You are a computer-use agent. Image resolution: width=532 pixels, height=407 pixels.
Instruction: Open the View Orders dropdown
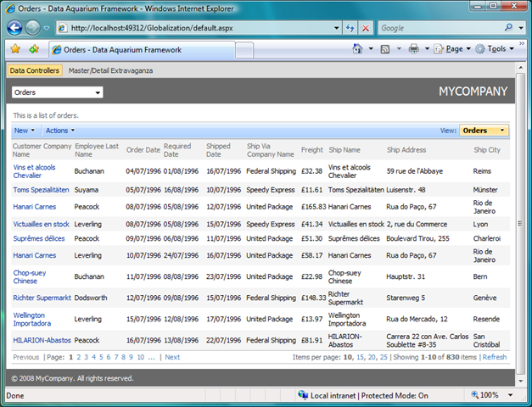tap(484, 131)
